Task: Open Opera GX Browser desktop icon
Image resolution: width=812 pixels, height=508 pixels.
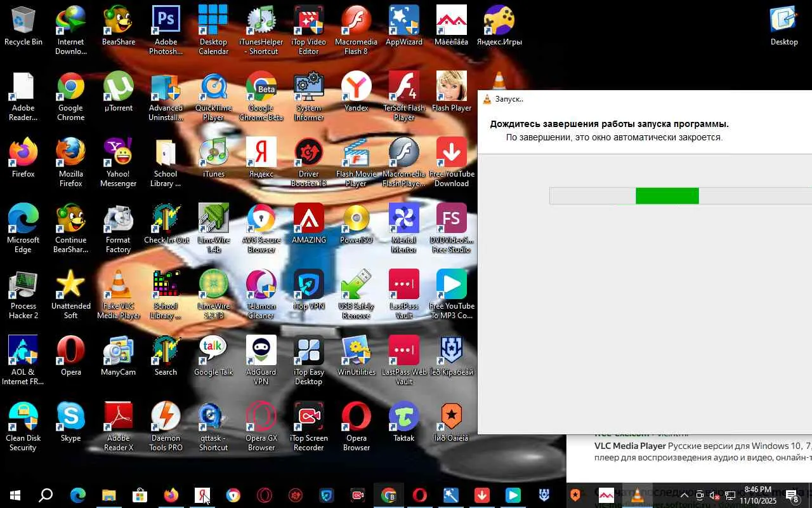Action: coord(261,427)
